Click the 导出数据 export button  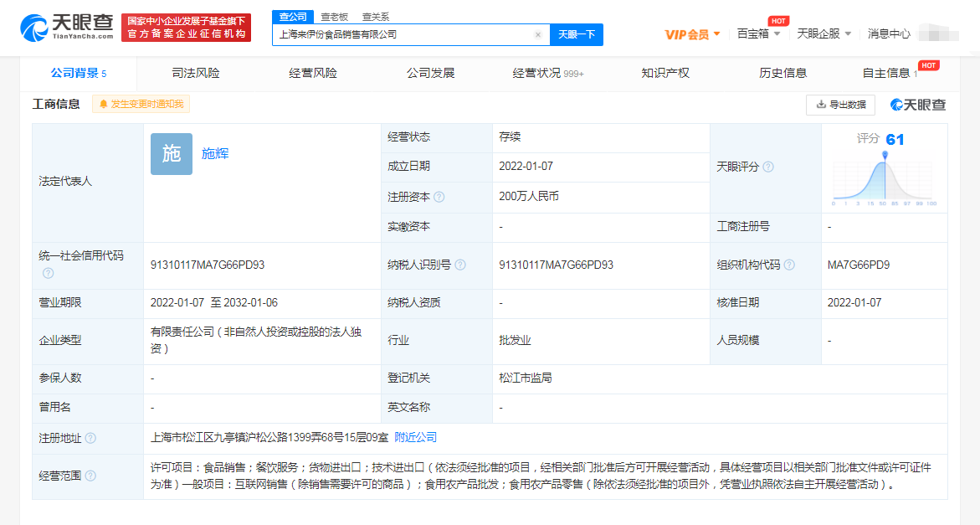(840, 105)
